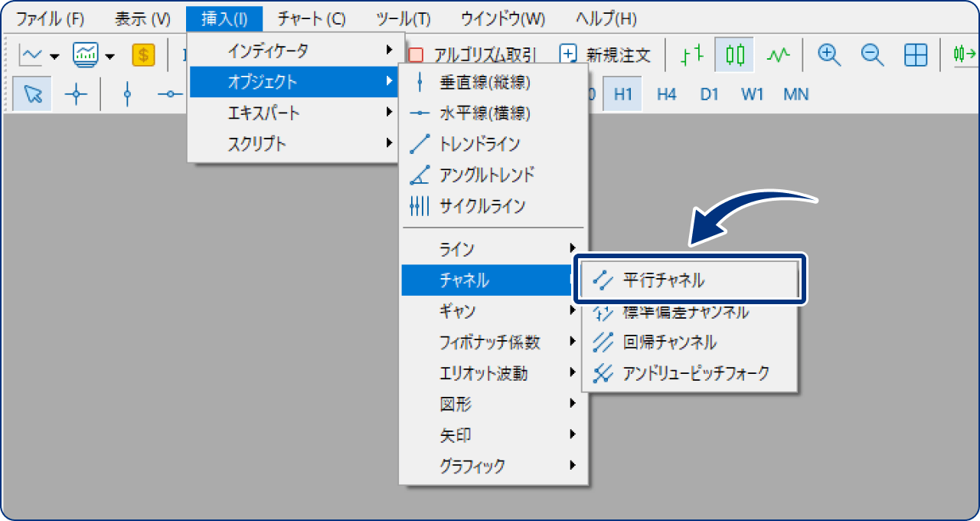Tile the chart windows
The image size is (980, 521).
[916, 55]
